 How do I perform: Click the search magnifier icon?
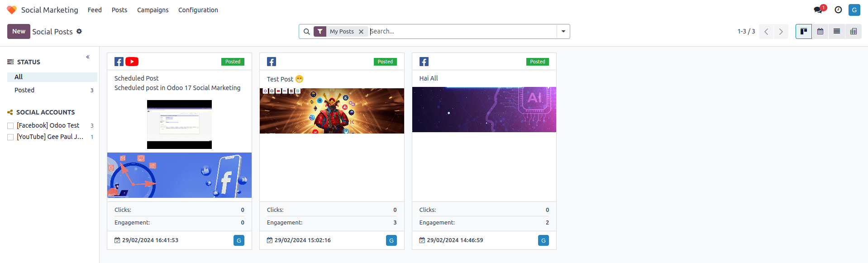[307, 32]
